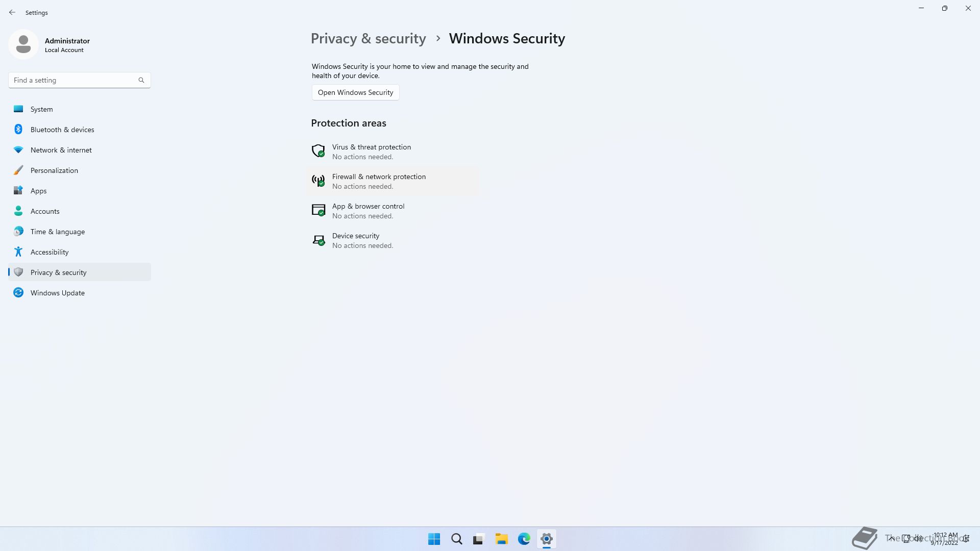Image resolution: width=980 pixels, height=551 pixels.
Task: Open File Explorer from taskbar
Action: click(502, 539)
